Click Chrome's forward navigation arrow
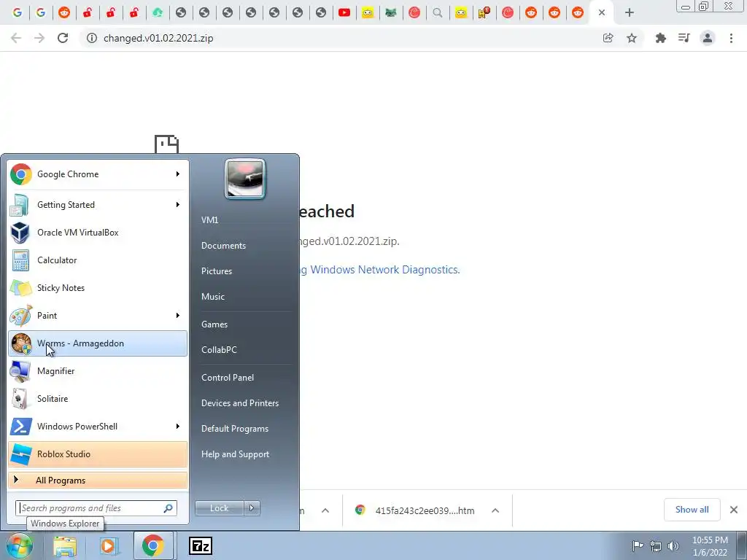Viewport: 747px width, 560px height. pos(39,38)
